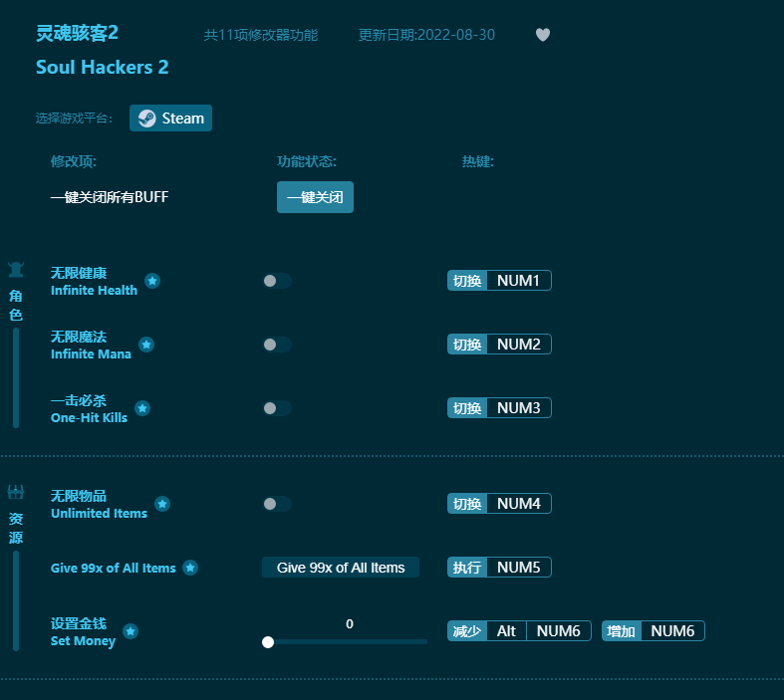The image size is (784, 700).
Task: Click 一键关闭 button to disable all buffs
Action: [315, 197]
